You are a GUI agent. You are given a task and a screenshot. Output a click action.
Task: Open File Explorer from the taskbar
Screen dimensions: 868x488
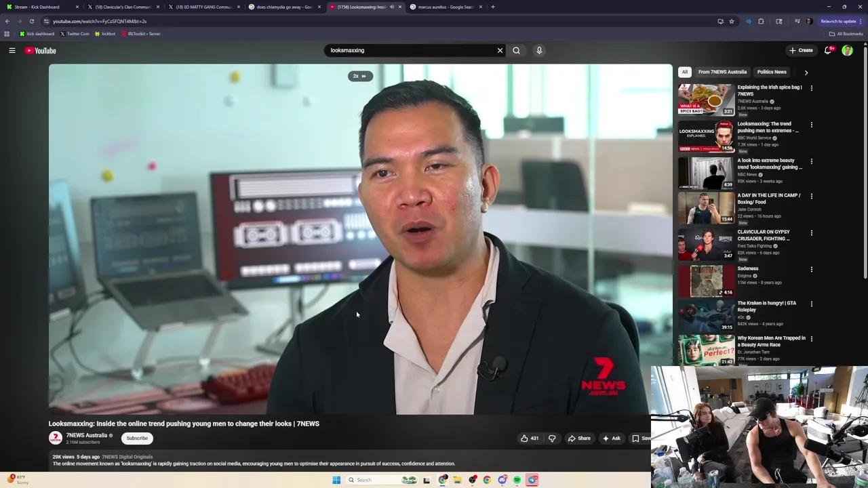[458, 480]
